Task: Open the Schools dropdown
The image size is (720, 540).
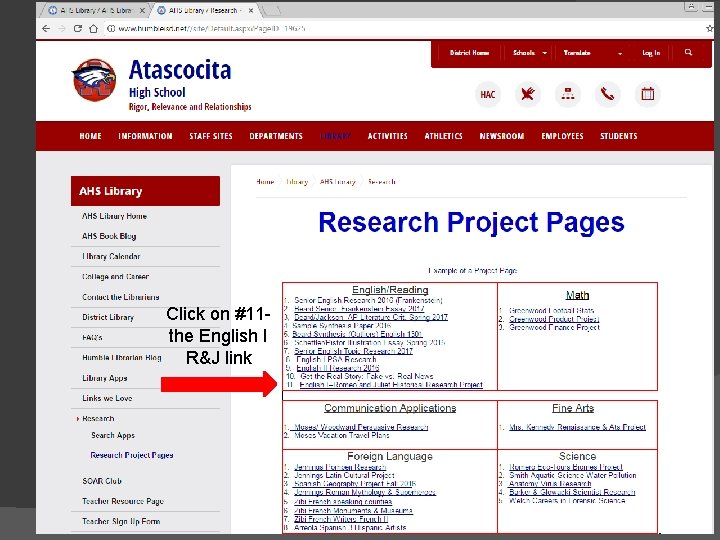Action: tap(530, 53)
